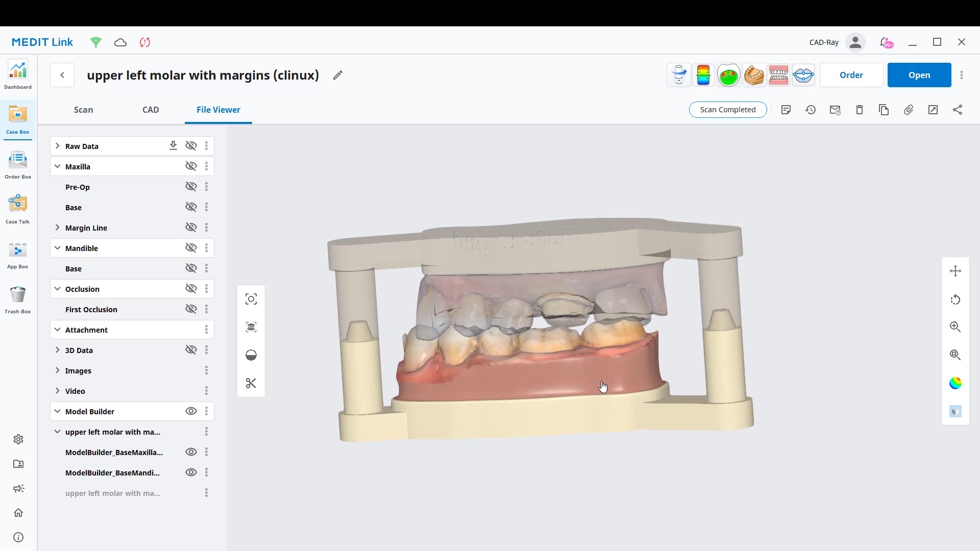Collapse the Occlusion group
This screenshot has height=551, width=980.
(x=57, y=289)
